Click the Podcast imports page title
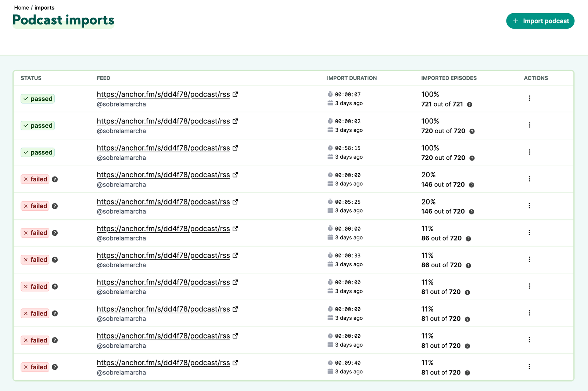 pyautogui.click(x=63, y=20)
